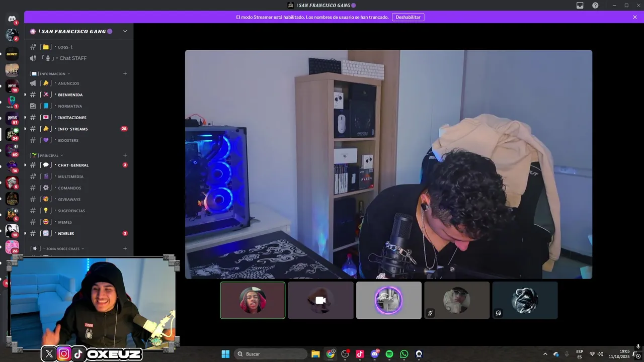This screenshot has height=362, width=644.
Task: Open Spotify from taskbar
Action: (x=389, y=354)
